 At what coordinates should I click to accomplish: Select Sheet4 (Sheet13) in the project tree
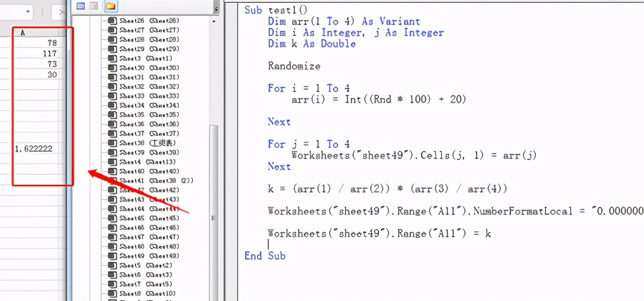[x=142, y=162]
